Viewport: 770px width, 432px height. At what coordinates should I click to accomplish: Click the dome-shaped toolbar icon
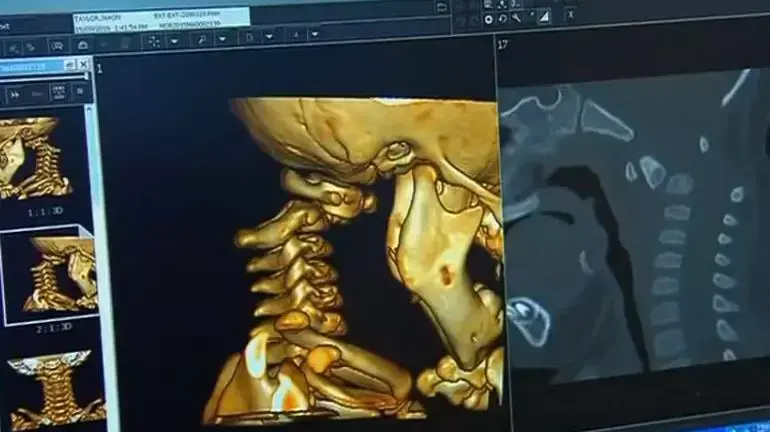[82, 46]
